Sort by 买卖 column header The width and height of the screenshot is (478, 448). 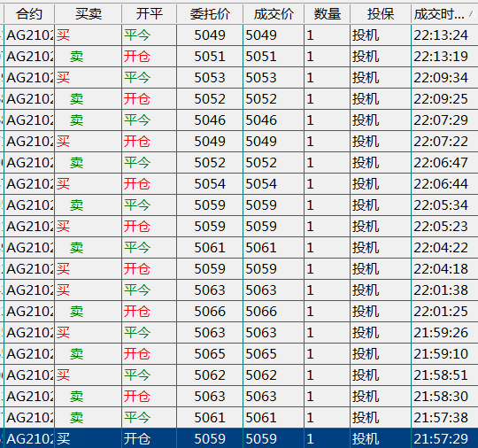89,14
